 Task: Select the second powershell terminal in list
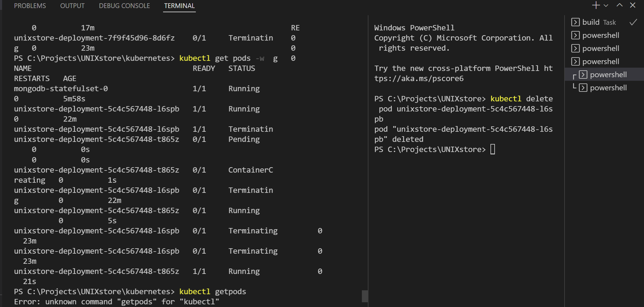click(x=604, y=49)
